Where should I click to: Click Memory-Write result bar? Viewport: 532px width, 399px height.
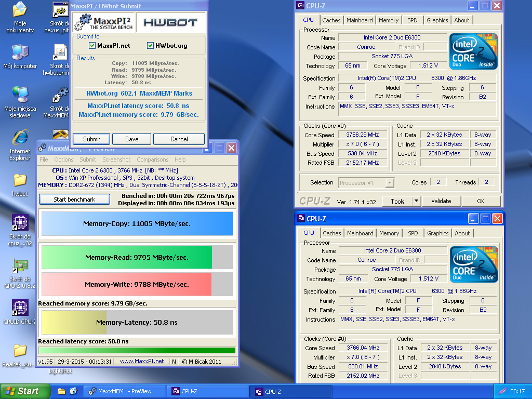[x=137, y=284]
